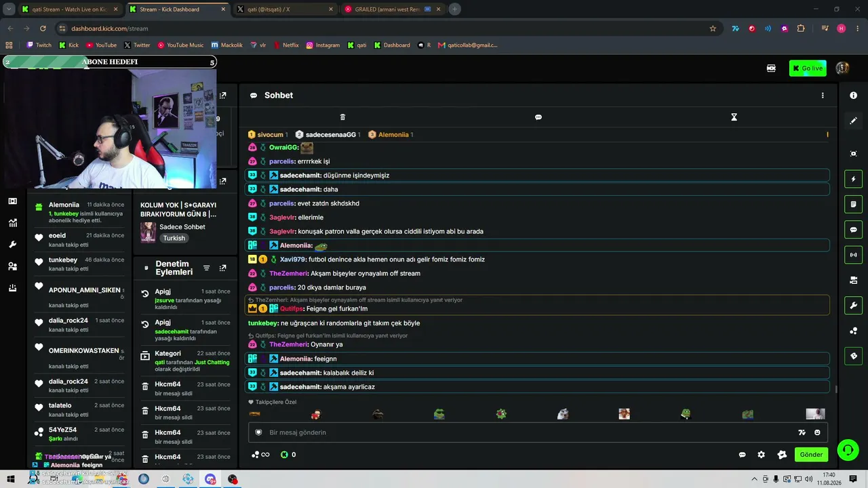The image size is (868, 488).
Task: Click the taskbar clock showing 17:40
Action: [828, 479]
